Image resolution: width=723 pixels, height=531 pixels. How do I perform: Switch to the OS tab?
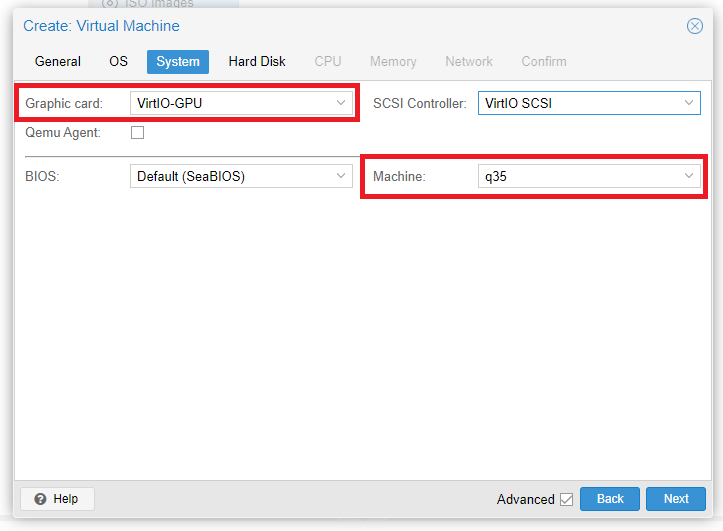click(118, 61)
